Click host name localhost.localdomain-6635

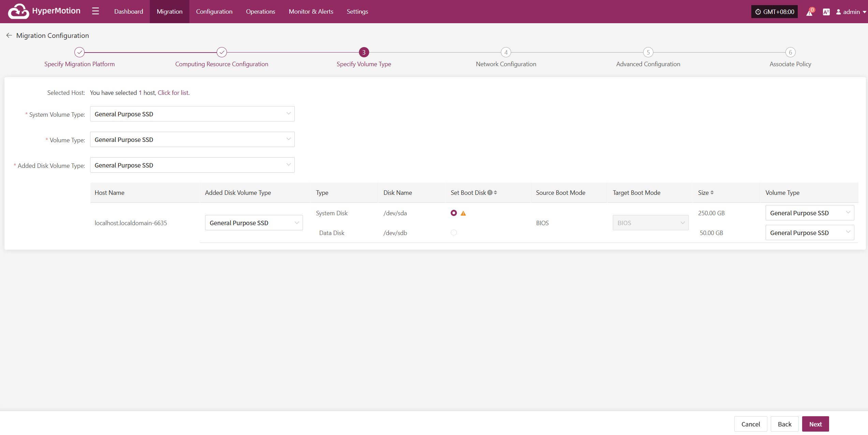[131, 223]
